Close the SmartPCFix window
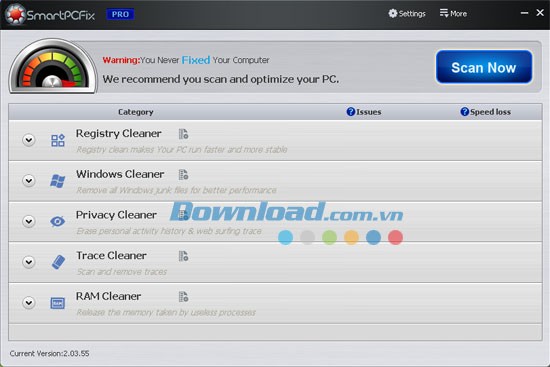Screen dimensions: 550x367 coord(540,13)
